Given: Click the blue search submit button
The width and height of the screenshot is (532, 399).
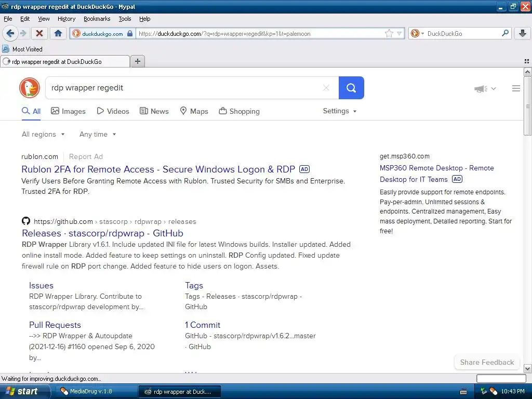Looking at the screenshot, I should coord(351,88).
